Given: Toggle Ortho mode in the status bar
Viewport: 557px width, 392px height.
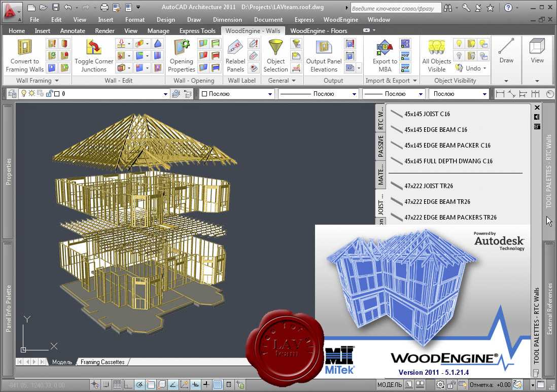Looking at the screenshot, I should [x=128, y=384].
